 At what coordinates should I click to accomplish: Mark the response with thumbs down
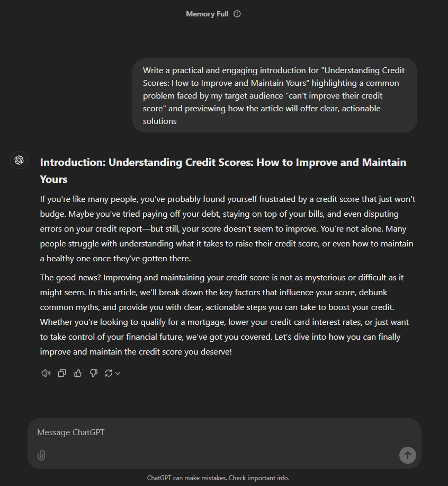[x=94, y=373]
